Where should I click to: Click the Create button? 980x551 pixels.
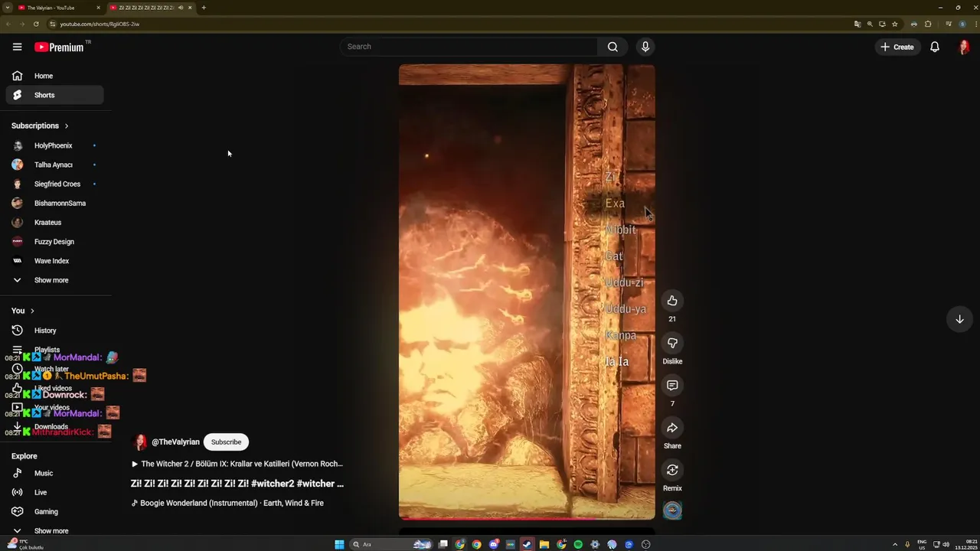tap(897, 47)
